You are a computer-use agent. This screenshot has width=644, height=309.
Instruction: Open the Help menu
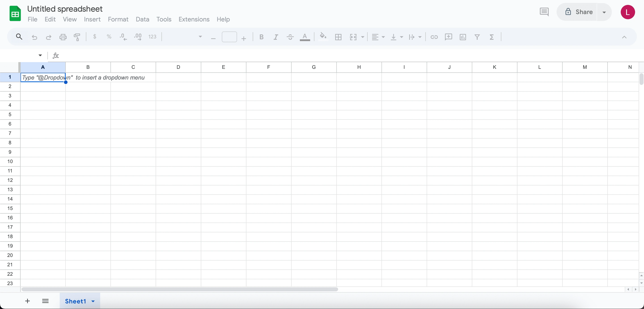coord(223,19)
